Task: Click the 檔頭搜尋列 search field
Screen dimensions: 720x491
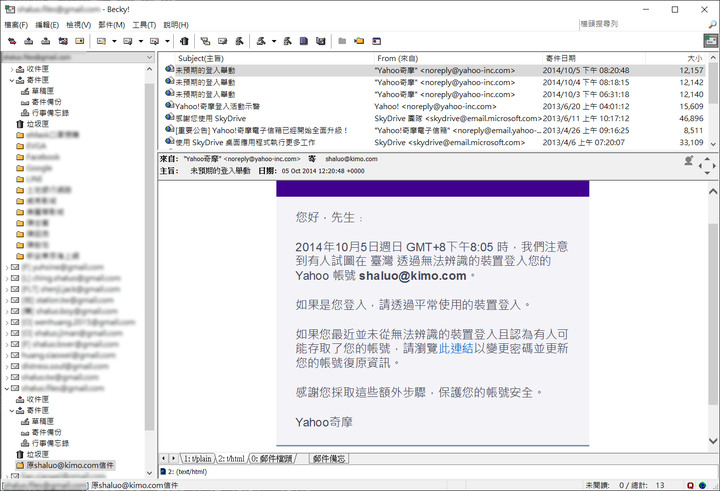Action: click(x=642, y=24)
